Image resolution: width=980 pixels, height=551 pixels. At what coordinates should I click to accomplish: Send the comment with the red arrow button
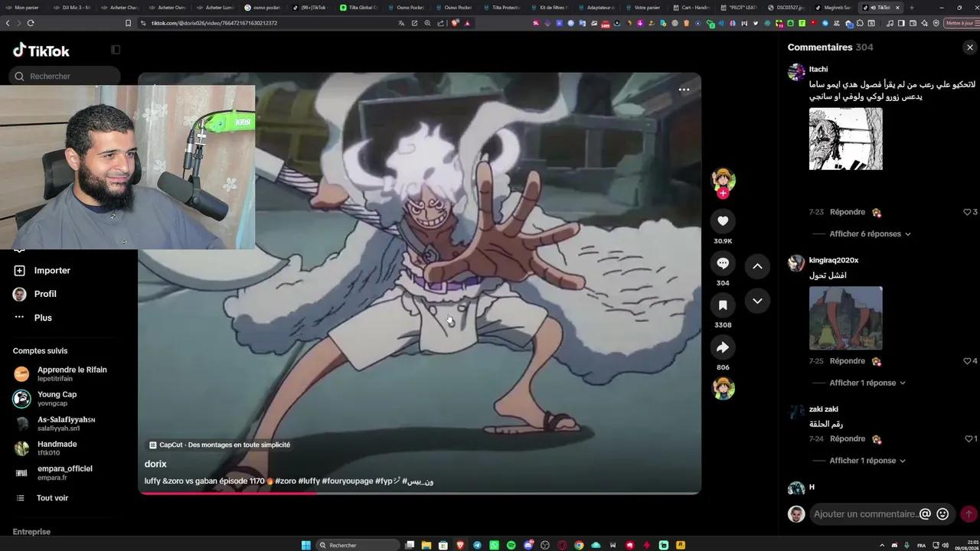[969, 514]
